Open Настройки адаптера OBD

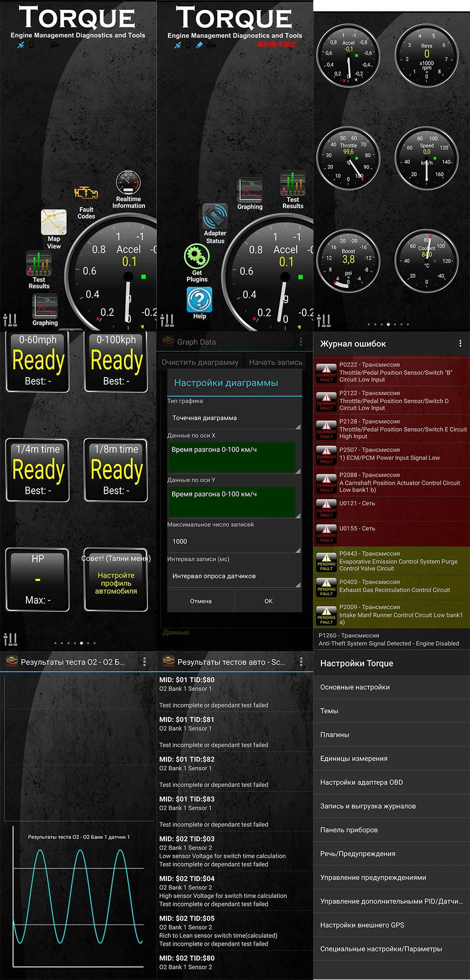[x=392, y=782]
